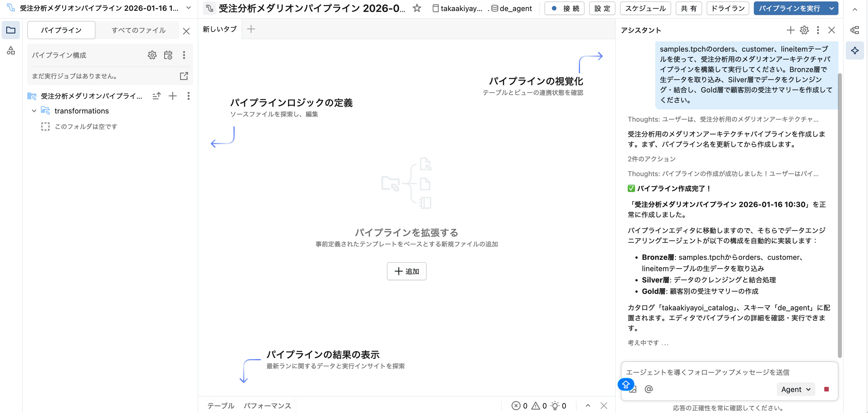Click the schedule icon in パイプライン構成
Viewport: 868px width, 413px height.
pyautogui.click(x=168, y=55)
